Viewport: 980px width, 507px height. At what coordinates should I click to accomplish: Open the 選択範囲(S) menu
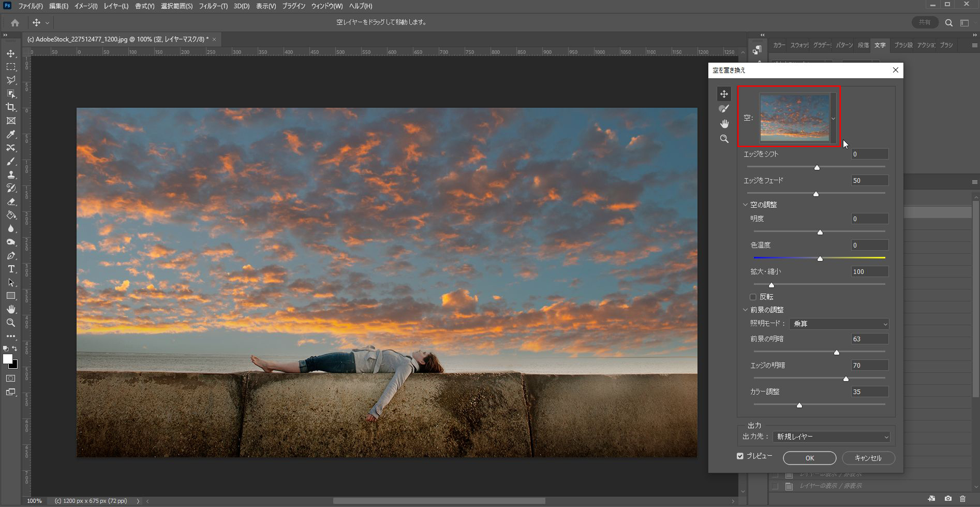[176, 6]
